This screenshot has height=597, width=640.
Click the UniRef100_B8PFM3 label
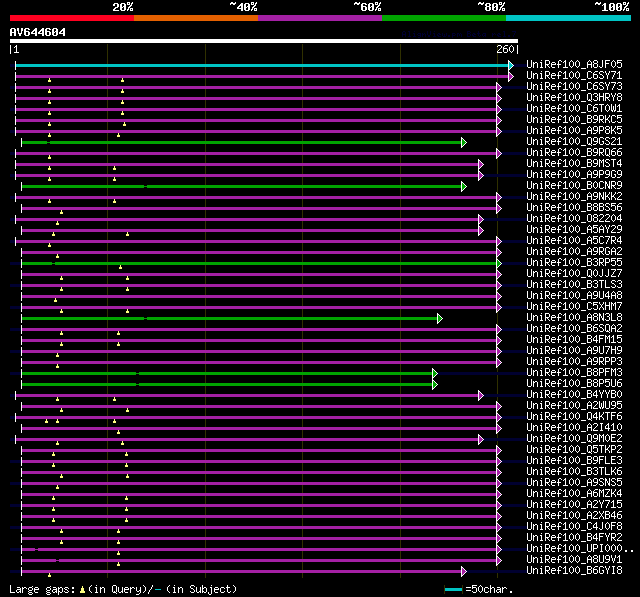[x=574, y=373]
